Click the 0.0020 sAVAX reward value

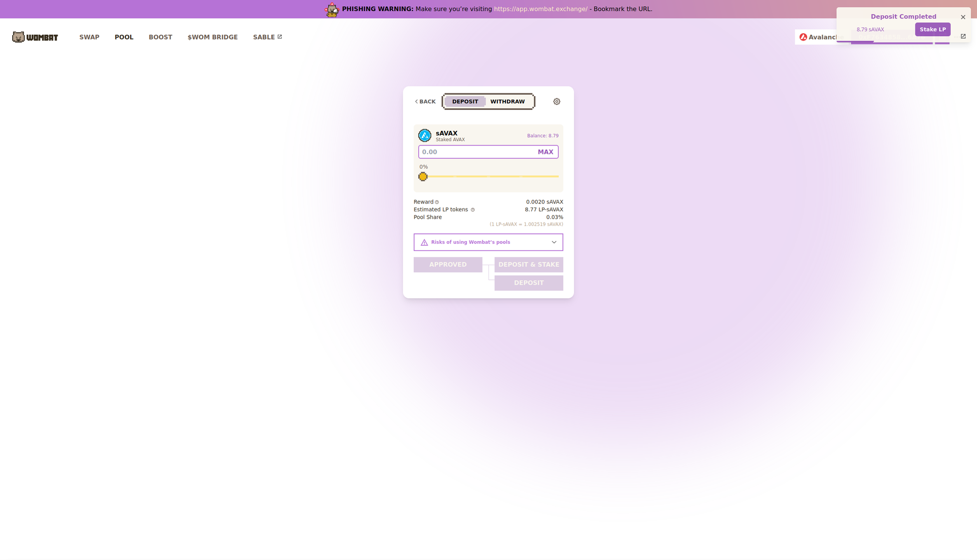click(544, 202)
